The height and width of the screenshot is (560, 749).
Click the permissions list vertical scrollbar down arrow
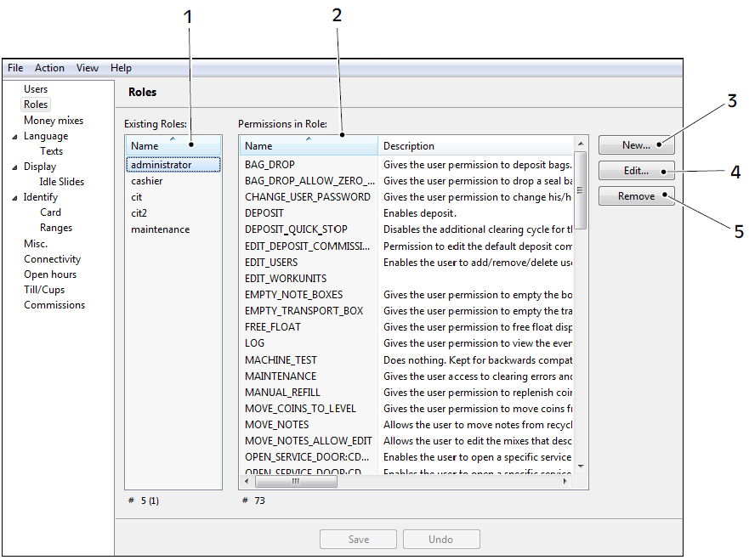[x=582, y=467]
